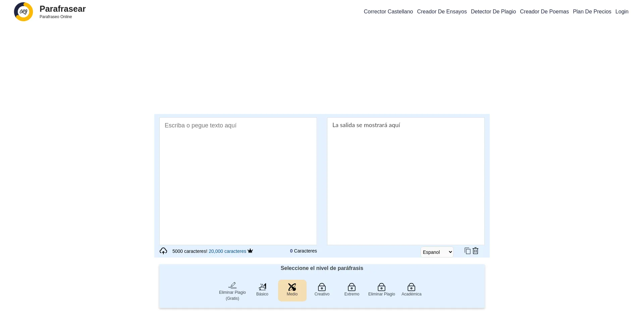Click the premium crown icon
The width and height of the screenshot is (644, 333).
(250, 251)
